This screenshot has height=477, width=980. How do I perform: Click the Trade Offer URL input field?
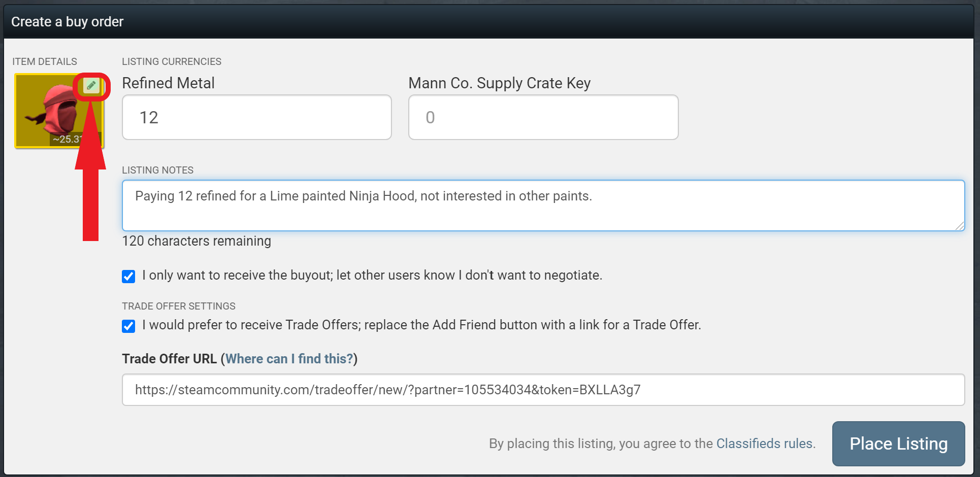point(543,390)
